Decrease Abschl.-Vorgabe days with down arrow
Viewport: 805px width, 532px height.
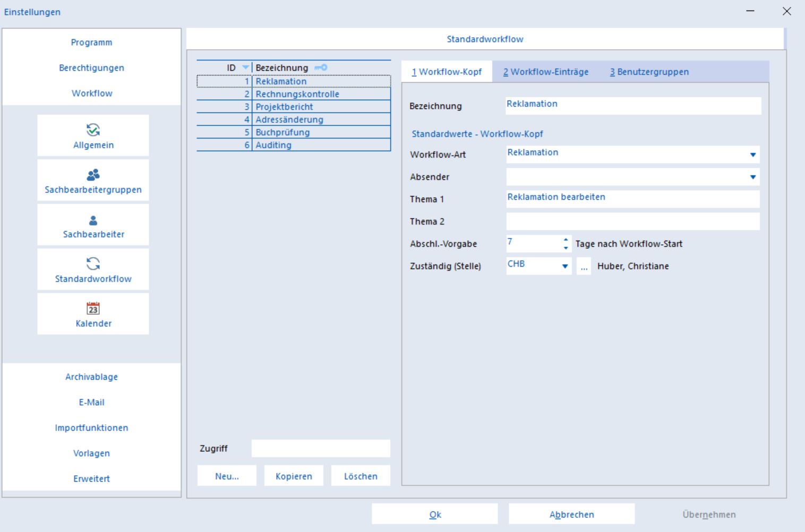click(x=566, y=248)
